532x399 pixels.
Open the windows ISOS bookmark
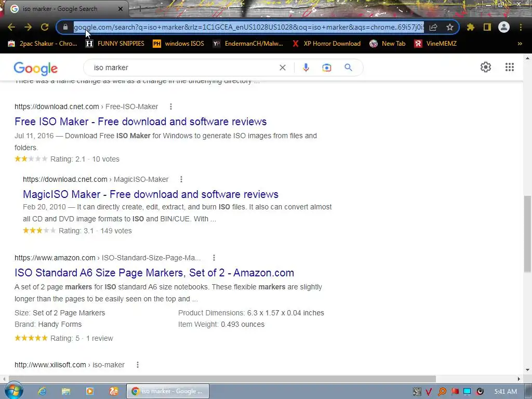(x=179, y=44)
